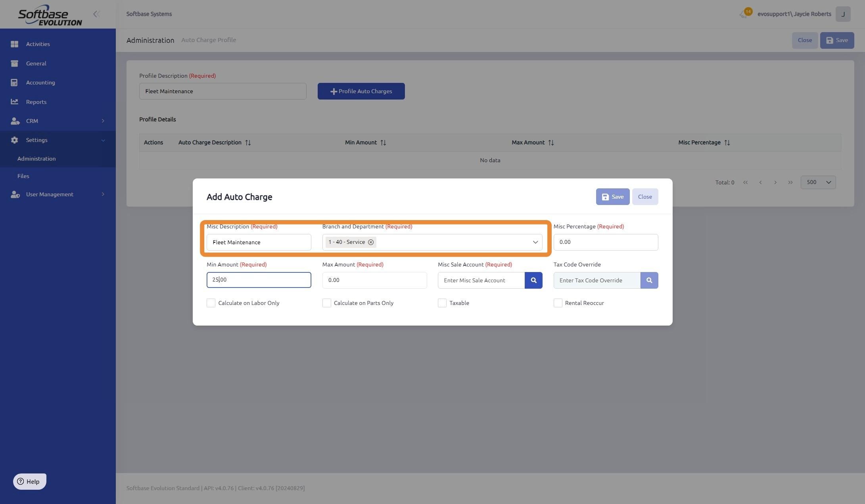Click the Max Amount input field
Viewport: 865px width, 504px height.
coord(374,280)
